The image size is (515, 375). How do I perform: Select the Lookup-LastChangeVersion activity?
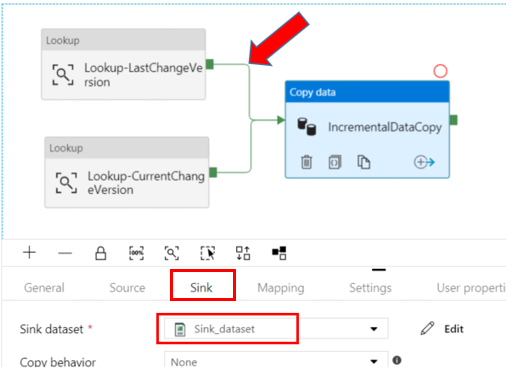tap(123, 64)
